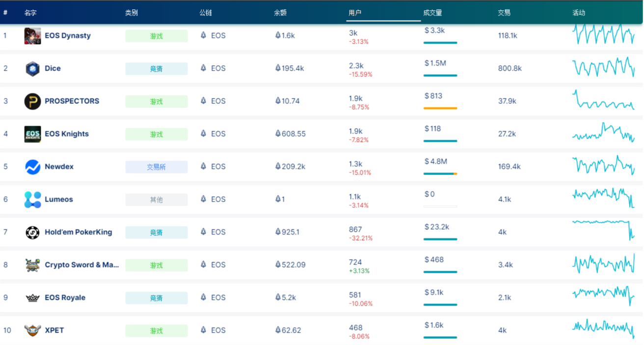
Task: Click the volume bar under $ 4.8M
Action: pyautogui.click(x=440, y=173)
